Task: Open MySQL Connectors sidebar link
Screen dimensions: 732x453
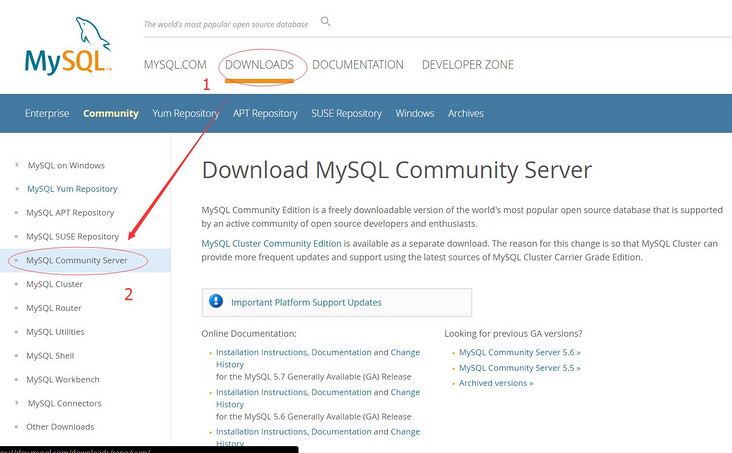Action: tap(64, 403)
